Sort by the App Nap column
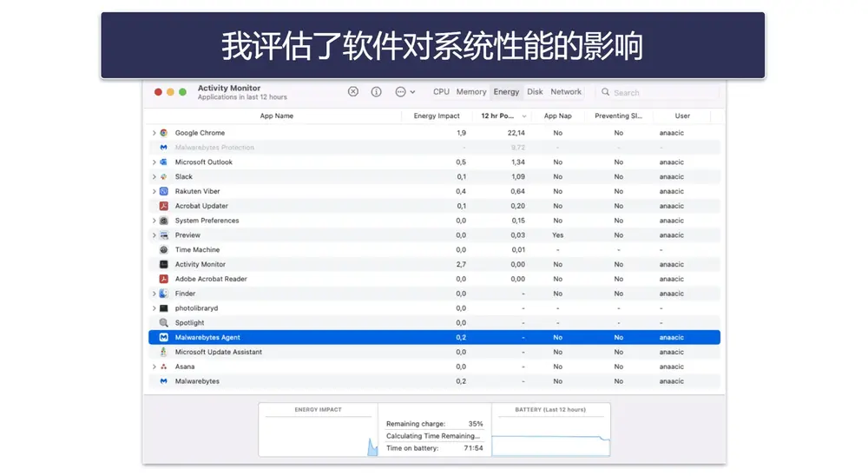Image resolution: width=868 pixels, height=476 pixels. 557,116
